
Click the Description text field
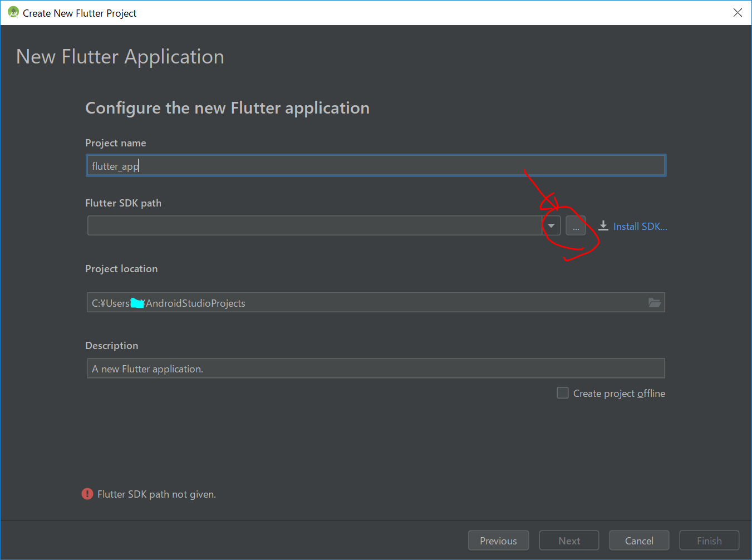coord(376,368)
